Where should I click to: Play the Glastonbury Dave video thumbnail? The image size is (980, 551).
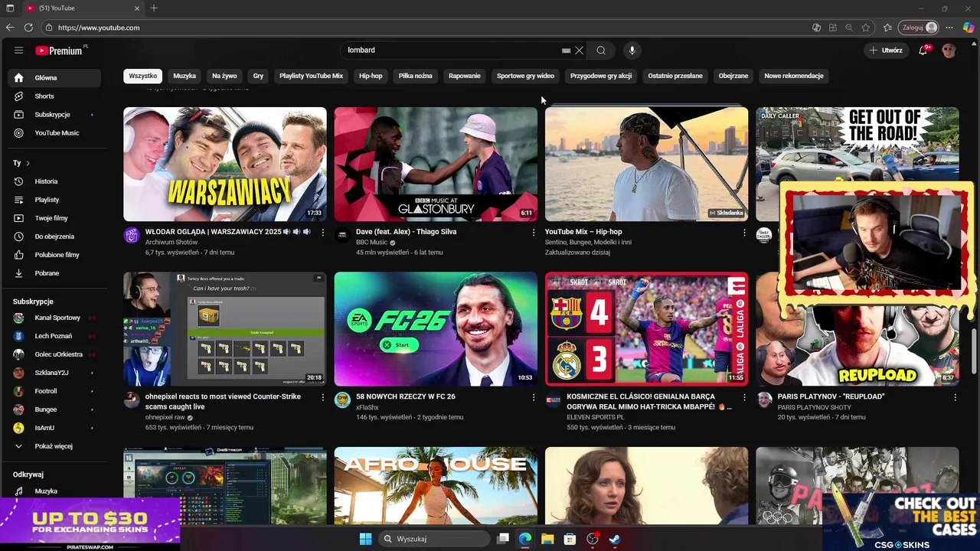pos(436,164)
